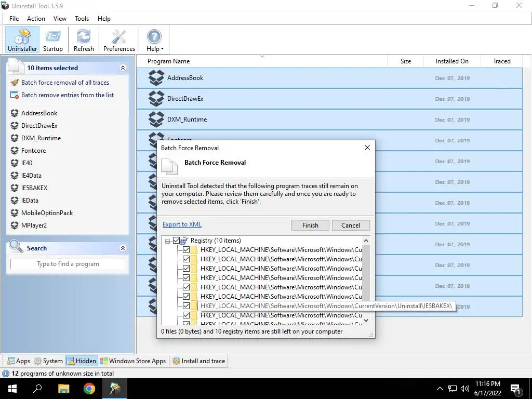This screenshot has height=399, width=532.
Task: Click MPlayer2 box icon in the sidebar
Action: point(14,225)
